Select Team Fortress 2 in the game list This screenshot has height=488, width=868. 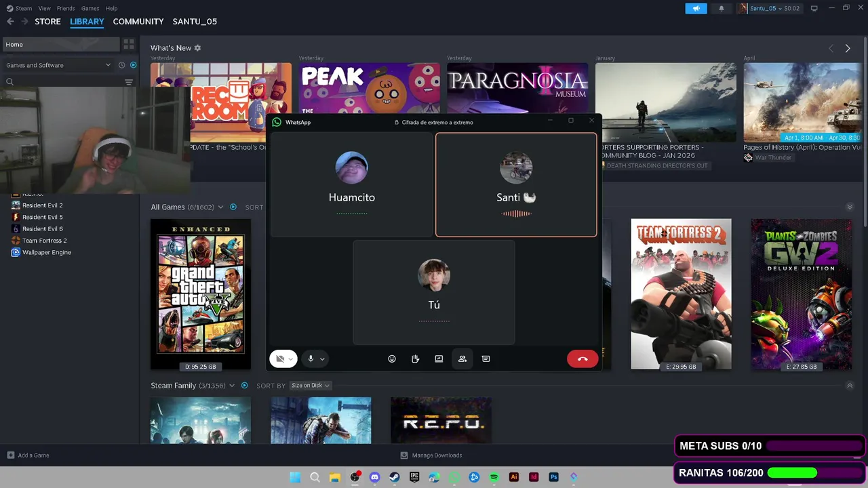pyautogui.click(x=44, y=241)
